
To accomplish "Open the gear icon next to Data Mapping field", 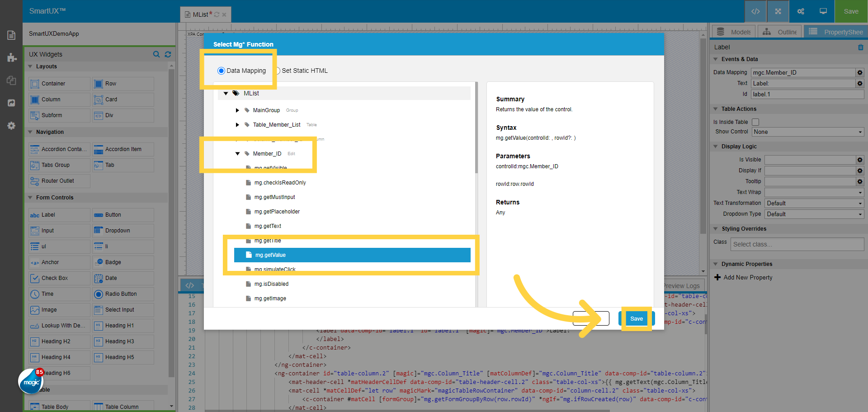I will pos(860,72).
